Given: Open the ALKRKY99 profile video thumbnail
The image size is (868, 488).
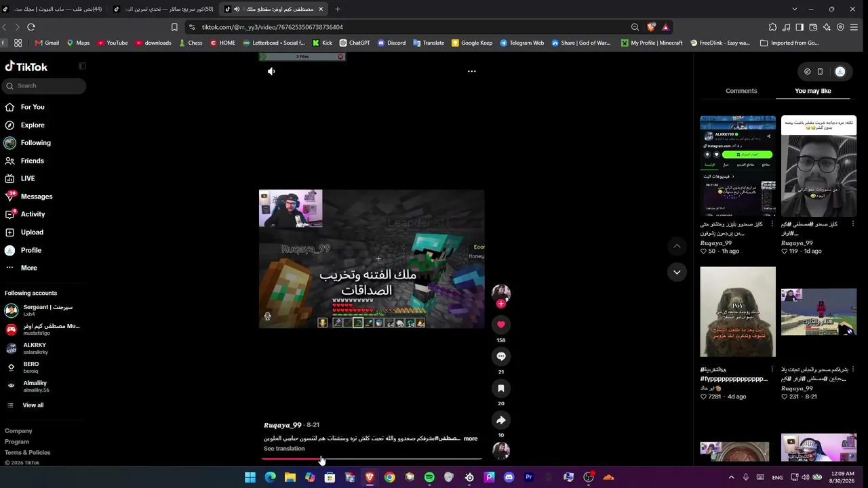Looking at the screenshot, I should tap(738, 166).
